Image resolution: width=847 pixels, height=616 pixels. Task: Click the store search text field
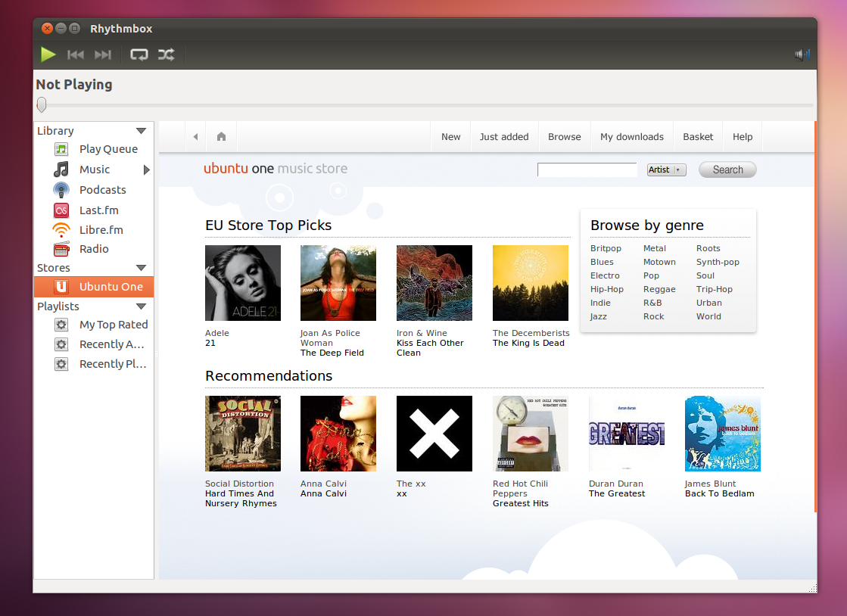587,170
